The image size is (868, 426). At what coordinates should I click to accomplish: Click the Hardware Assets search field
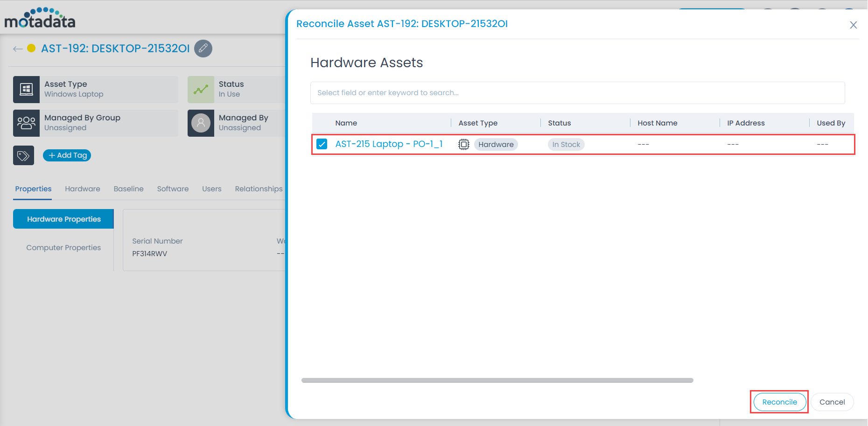click(577, 92)
